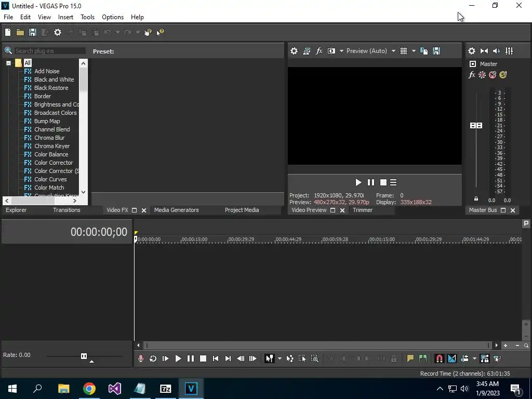This screenshot has height=399, width=532.
Task: Select Normal Edit Tool
Action: click(x=270, y=358)
